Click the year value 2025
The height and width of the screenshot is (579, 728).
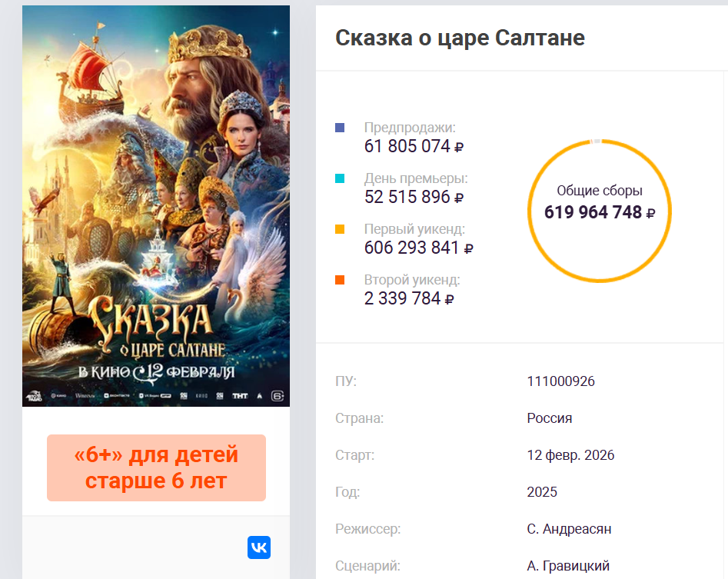[542, 492]
